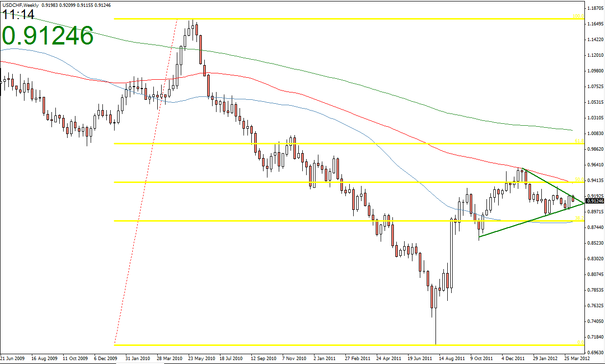This screenshot has height=364, width=605.
Task: Click the 0.0 Fibonacci level label
Action: [580, 342]
